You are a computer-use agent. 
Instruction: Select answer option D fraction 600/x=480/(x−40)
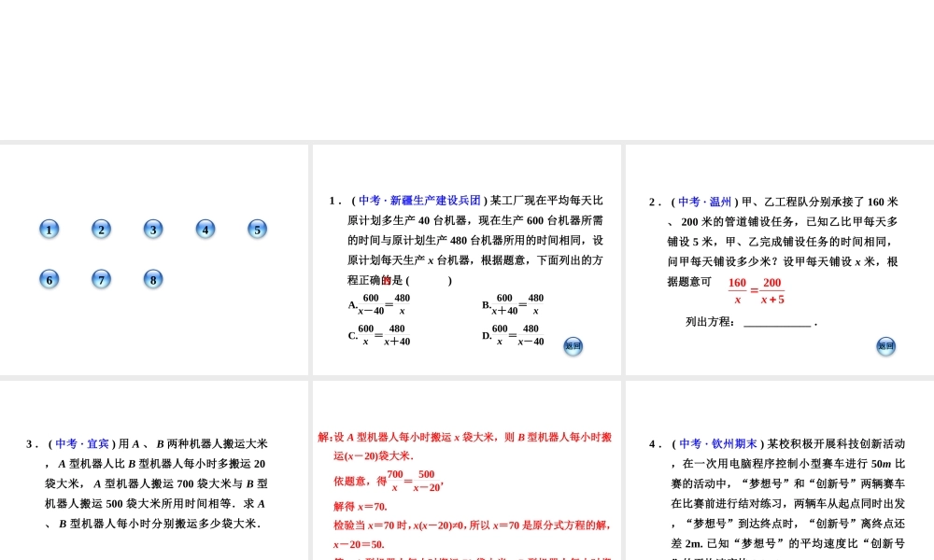[513, 335]
